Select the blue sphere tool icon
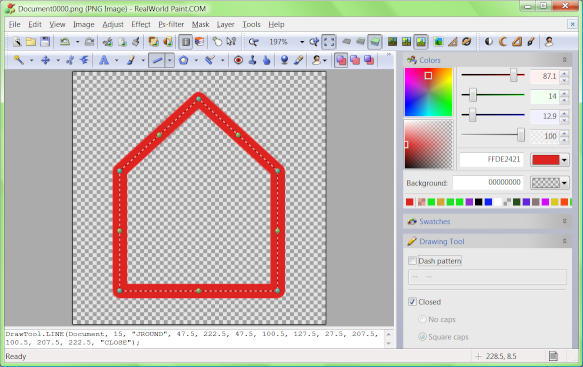This screenshot has width=583, height=367. pyautogui.click(x=284, y=60)
